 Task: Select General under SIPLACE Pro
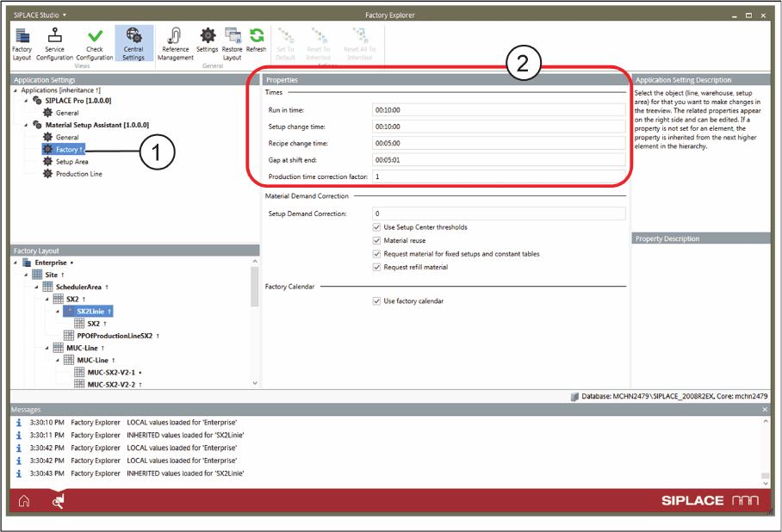pyautogui.click(x=67, y=113)
